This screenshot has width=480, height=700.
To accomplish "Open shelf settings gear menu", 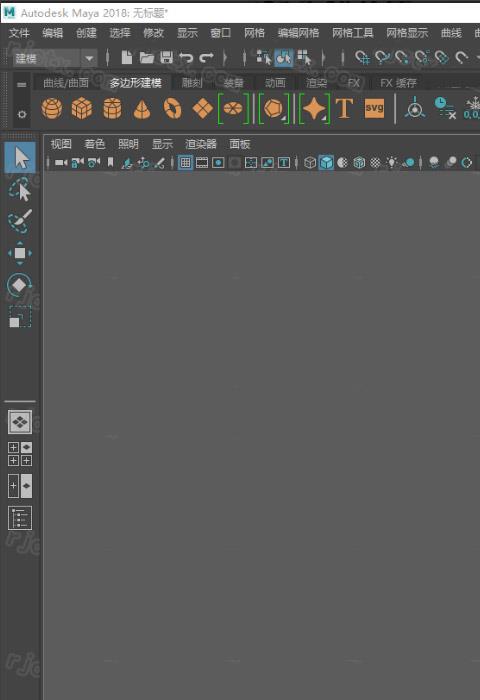I will [x=21, y=114].
